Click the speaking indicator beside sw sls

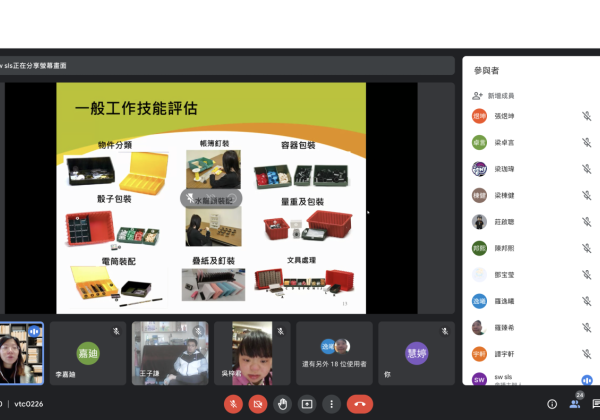(x=587, y=380)
